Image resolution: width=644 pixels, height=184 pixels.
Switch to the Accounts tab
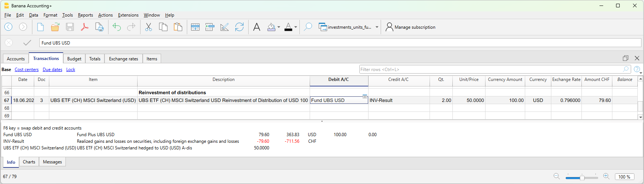(x=16, y=59)
